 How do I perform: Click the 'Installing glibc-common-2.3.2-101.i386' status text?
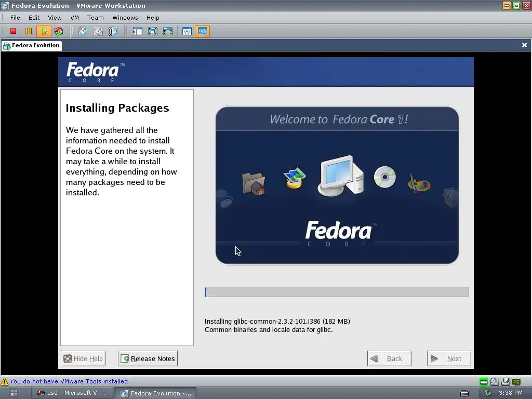[x=277, y=321]
